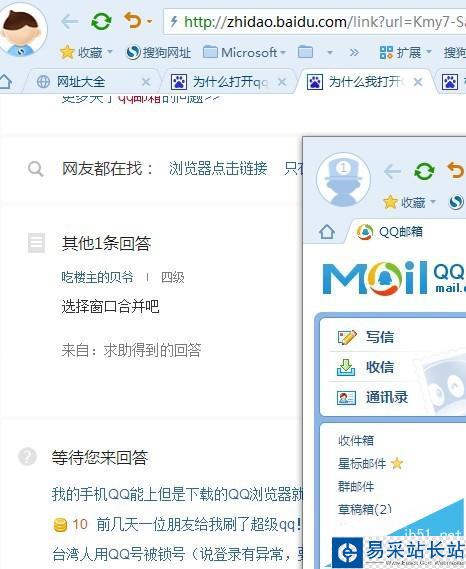
Task: Expand the 收藏 dropdown arrow in main browser
Action: pos(110,52)
